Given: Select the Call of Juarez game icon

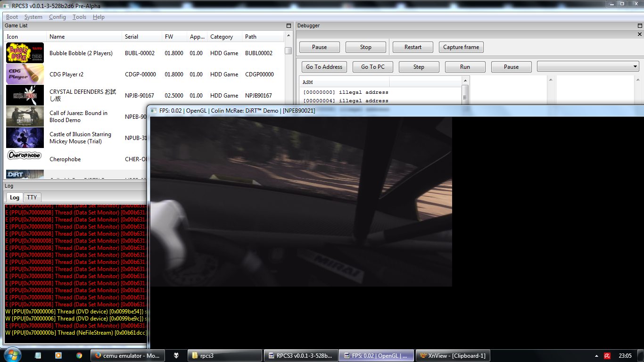Looking at the screenshot, I should (x=25, y=116).
